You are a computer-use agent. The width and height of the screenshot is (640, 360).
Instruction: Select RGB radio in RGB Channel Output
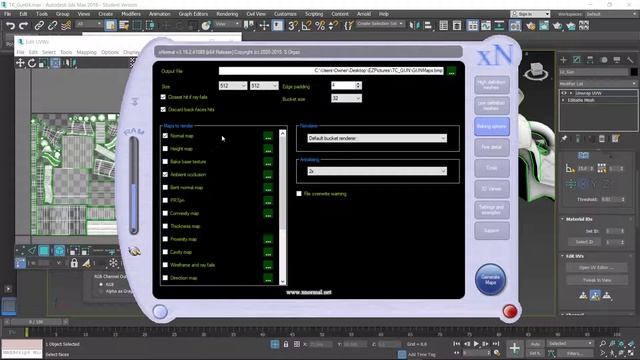tap(101, 284)
